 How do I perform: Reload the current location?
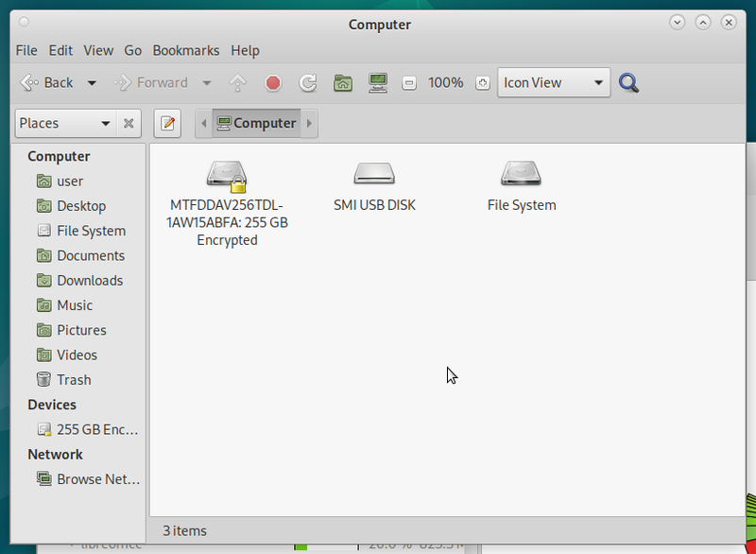pyautogui.click(x=308, y=82)
